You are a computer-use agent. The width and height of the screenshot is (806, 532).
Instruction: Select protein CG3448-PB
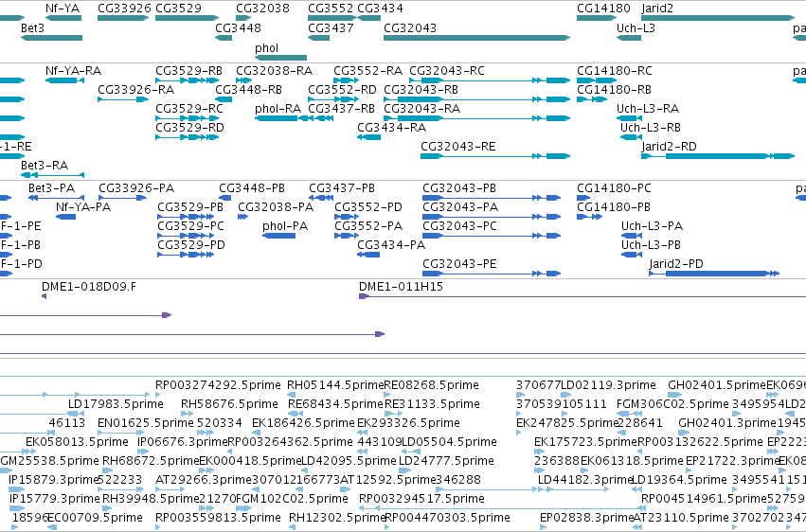(252, 188)
